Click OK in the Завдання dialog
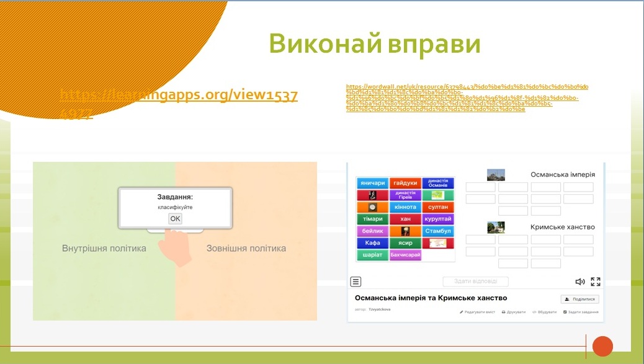Viewport: 644px width, 364px height. [x=176, y=219]
